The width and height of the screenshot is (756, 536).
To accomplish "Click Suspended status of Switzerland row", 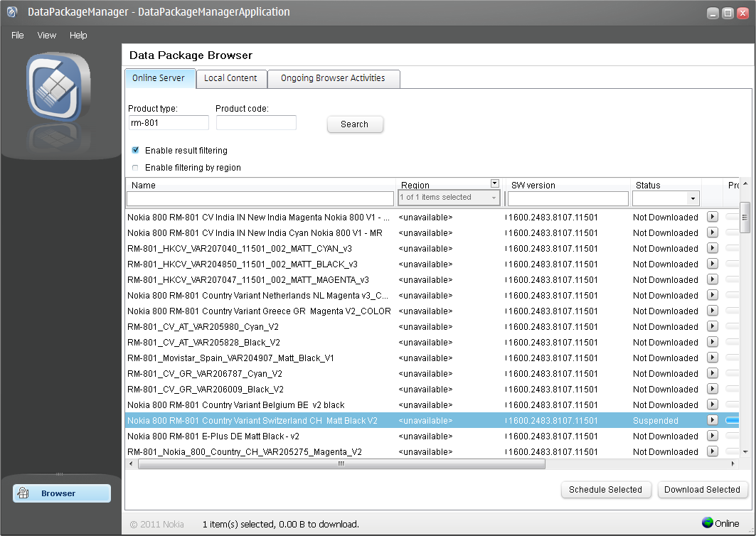I will [655, 421].
